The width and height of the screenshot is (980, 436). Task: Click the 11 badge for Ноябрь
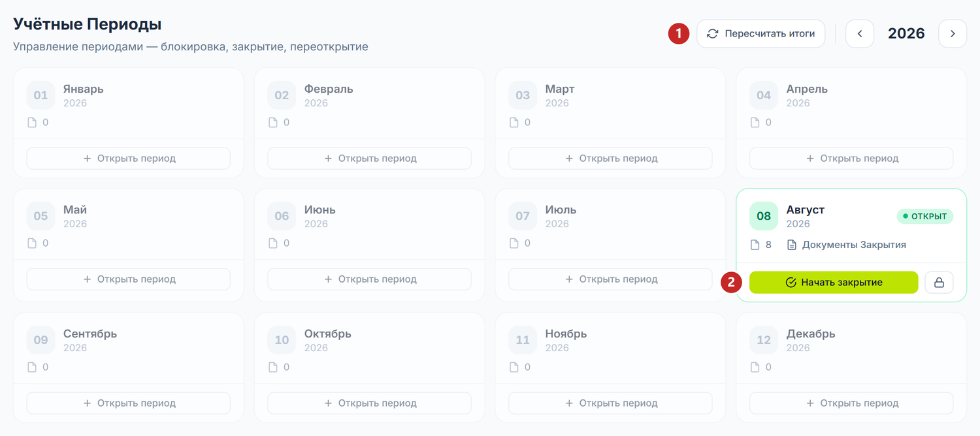tap(523, 340)
